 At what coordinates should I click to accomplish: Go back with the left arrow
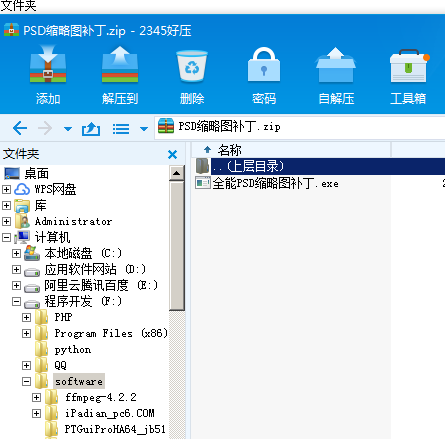pos(20,128)
